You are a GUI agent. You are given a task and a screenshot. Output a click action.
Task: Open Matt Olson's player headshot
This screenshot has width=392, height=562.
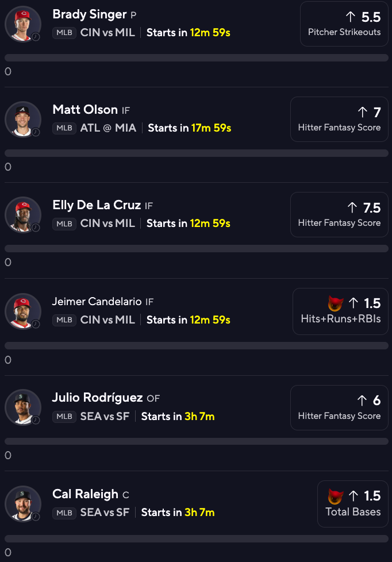click(x=23, y=120)
